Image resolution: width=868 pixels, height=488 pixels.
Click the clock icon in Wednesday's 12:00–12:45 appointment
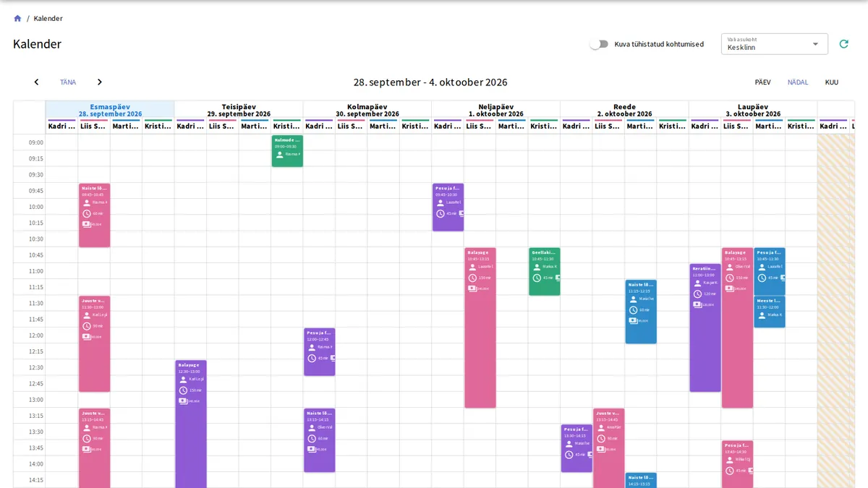click(x=312, y=358)
